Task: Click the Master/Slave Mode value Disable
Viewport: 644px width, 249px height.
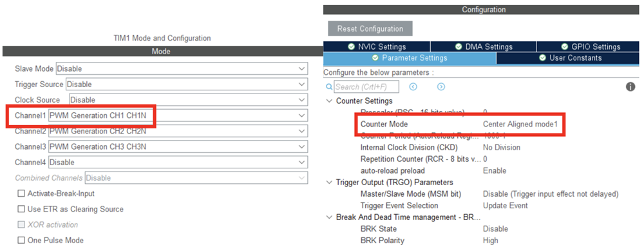Action: click(x=551, y=194)
